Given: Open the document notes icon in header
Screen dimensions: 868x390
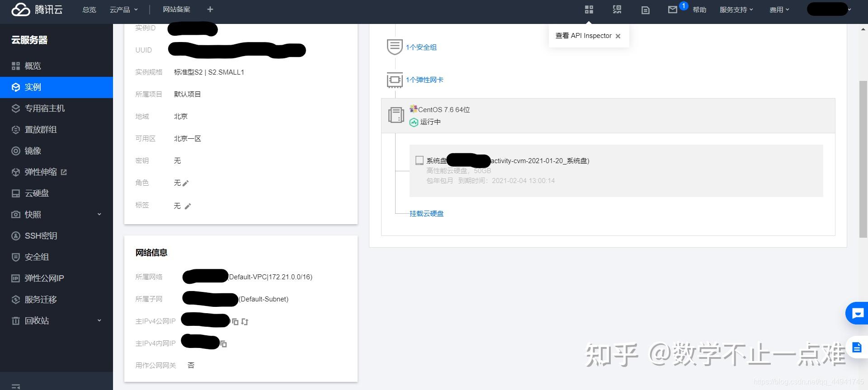Looking at the screenshot, I should click(x=645, y=10).
